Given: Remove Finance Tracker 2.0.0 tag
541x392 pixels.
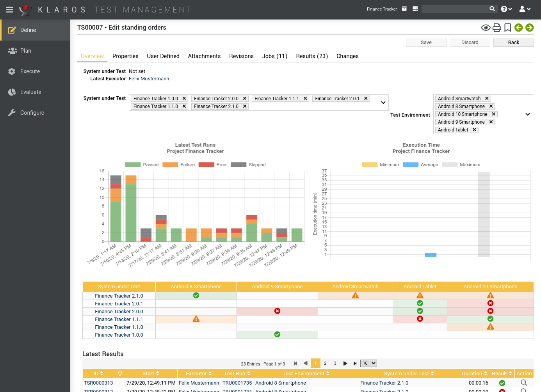Looking at the screenshot, I should click(x=245, y=99).
